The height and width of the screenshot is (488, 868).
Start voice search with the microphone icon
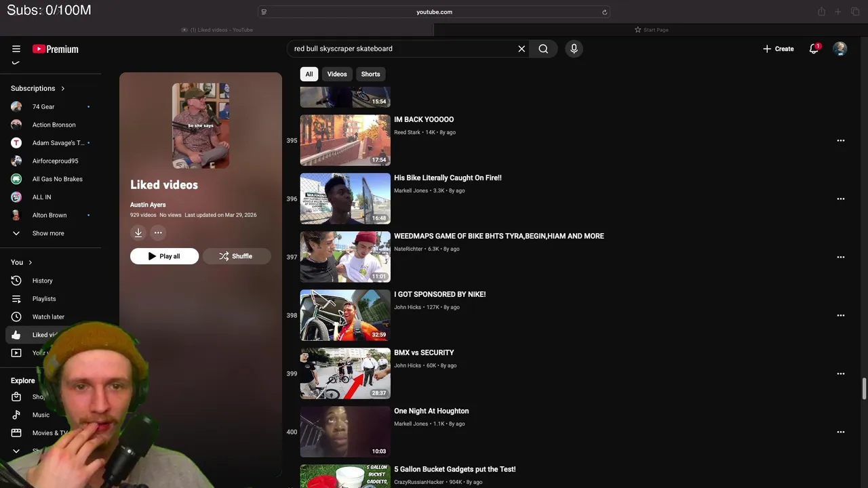[574, 49]
